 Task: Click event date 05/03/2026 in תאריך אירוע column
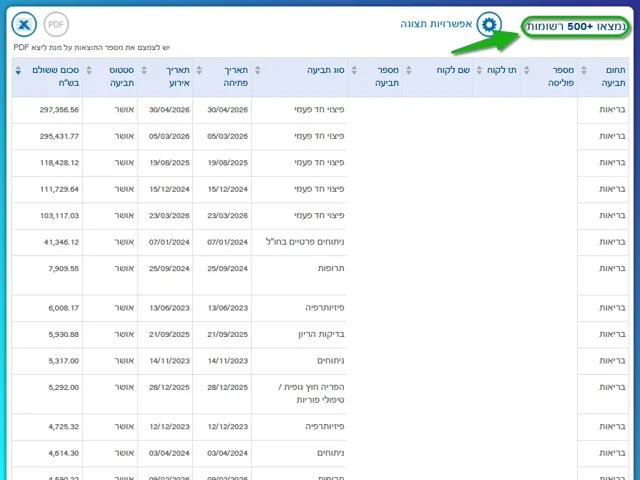click(169, 136)
